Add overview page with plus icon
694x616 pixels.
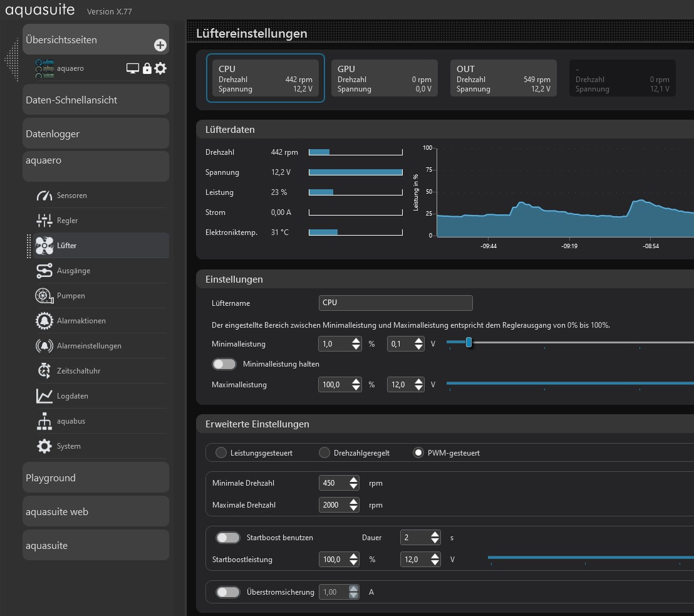(x=160, y=45)
